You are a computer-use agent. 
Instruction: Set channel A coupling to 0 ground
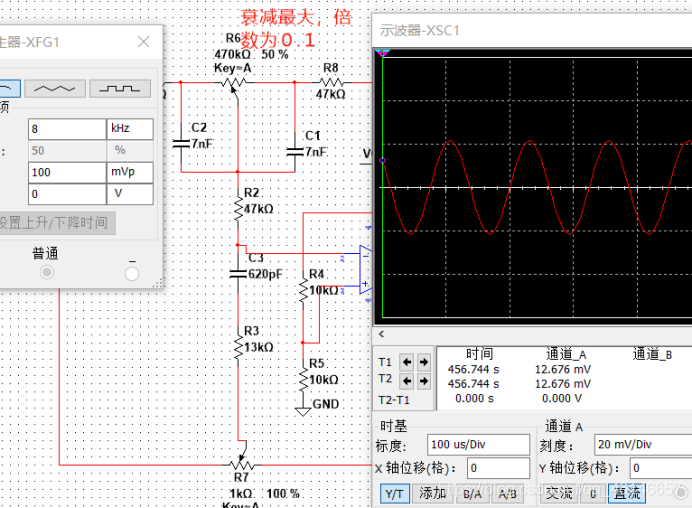point(593,493)
